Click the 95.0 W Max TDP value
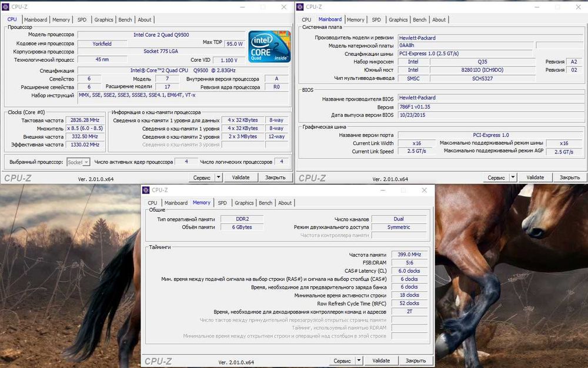This screenshot has width=588, height=368. pyautogui.click(x=235, y=44)
